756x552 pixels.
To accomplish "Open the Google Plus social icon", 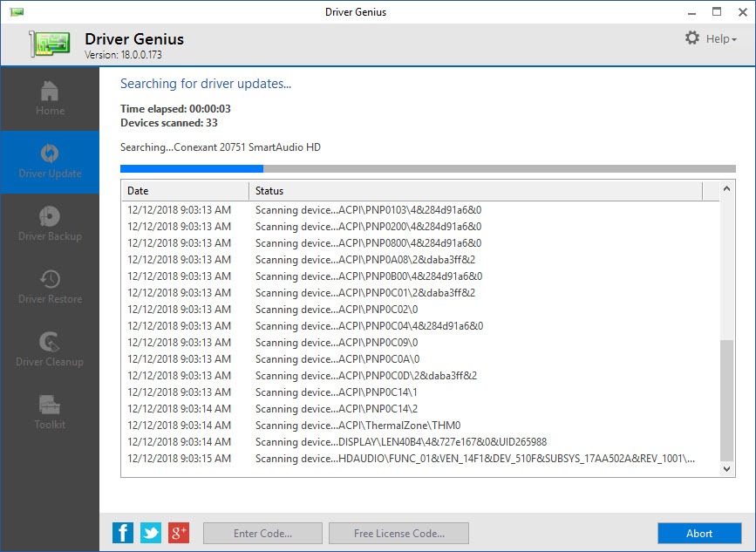I will (179, 533).
